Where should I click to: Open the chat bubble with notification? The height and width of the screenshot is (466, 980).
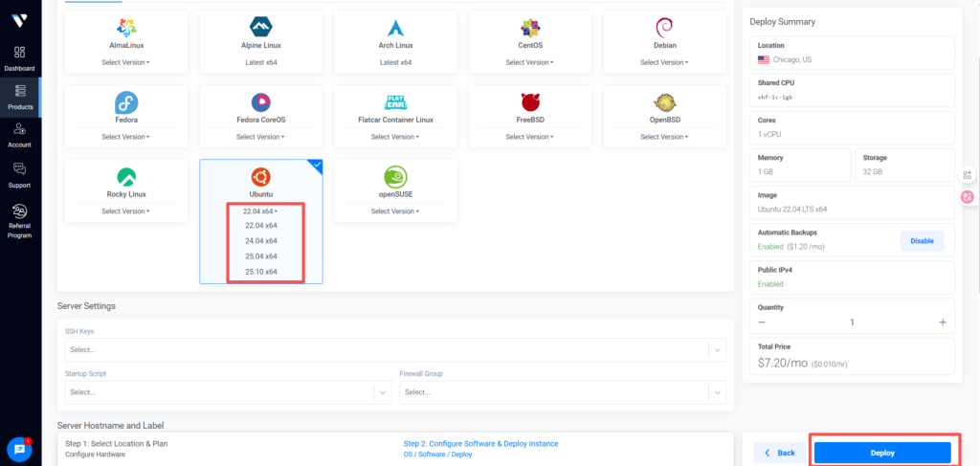[x=19, y=449]
